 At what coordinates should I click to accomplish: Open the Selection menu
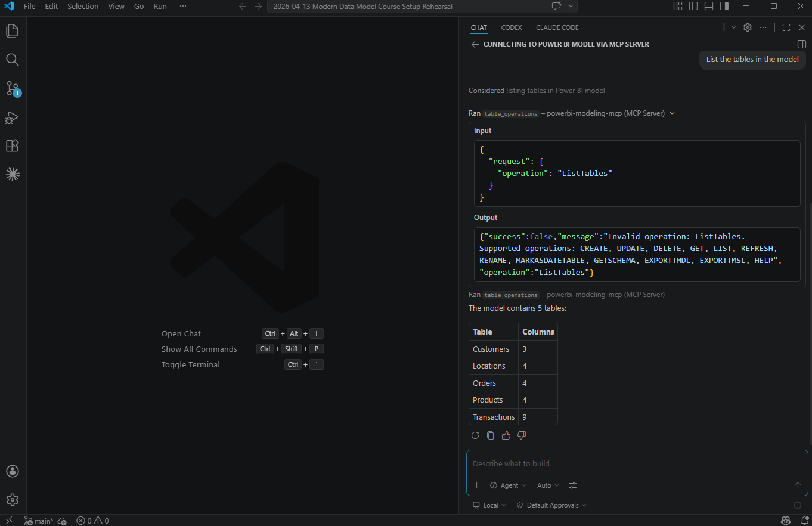click(83, 7)
